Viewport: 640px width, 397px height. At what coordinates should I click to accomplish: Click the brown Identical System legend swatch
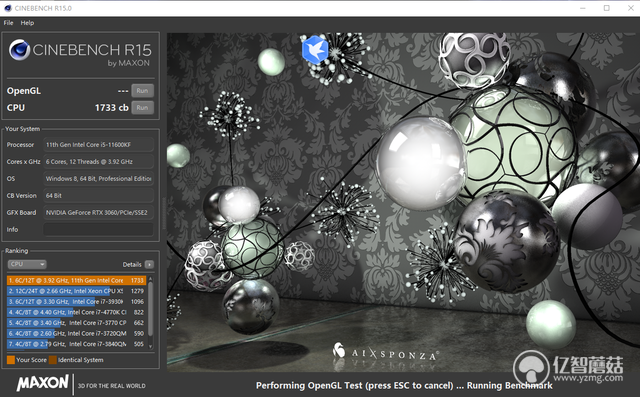[x=53, y=360]
